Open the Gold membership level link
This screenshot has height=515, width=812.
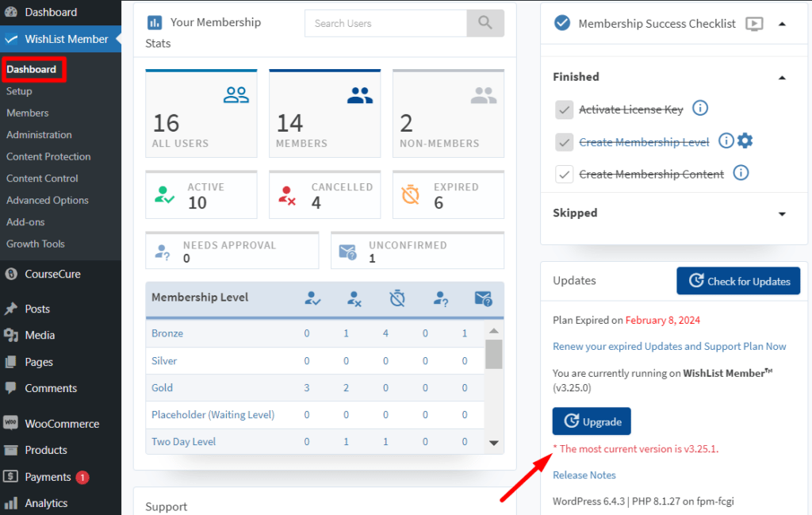coord(162,387)
